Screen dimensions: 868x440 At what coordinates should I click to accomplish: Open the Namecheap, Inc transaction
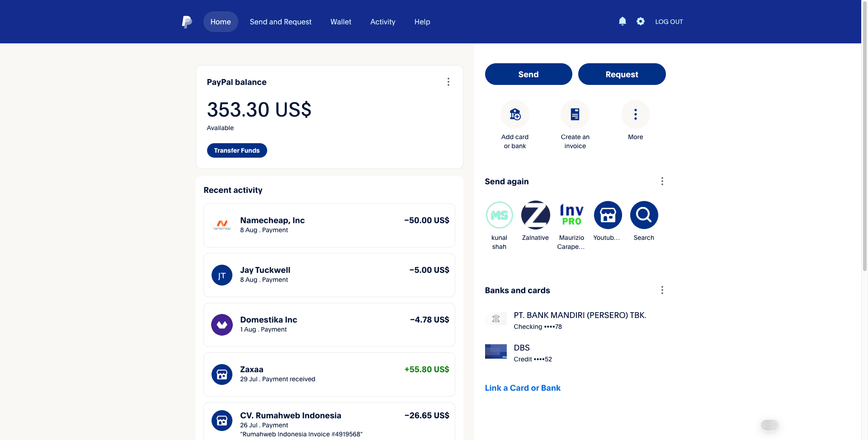pos(329,225)
